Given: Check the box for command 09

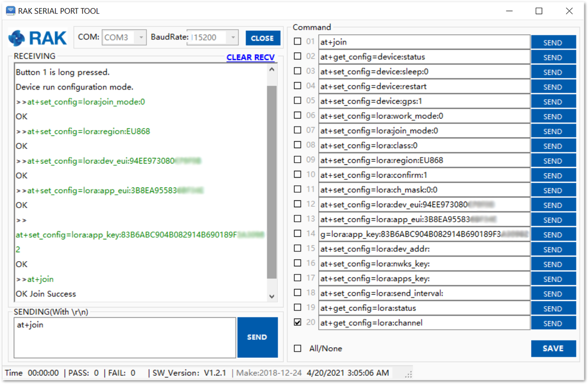Looking at the screenshot, I should pyautogui.click(x=297, y=160).
